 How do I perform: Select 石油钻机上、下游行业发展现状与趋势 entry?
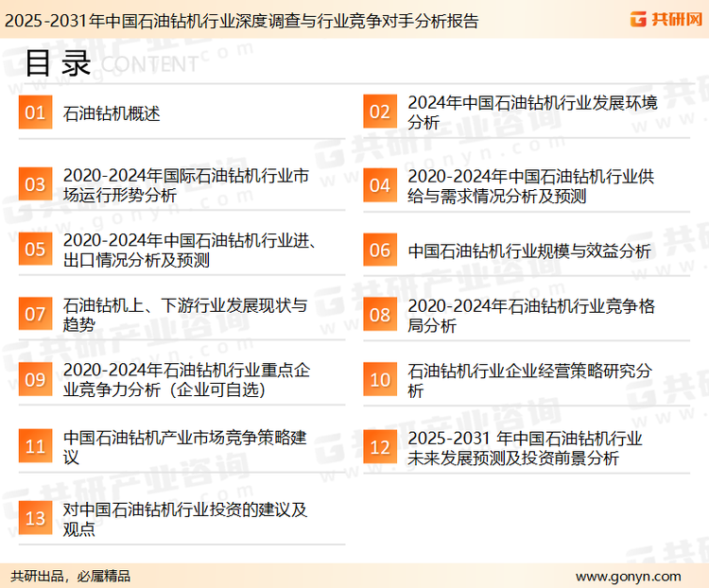[185, 315]
